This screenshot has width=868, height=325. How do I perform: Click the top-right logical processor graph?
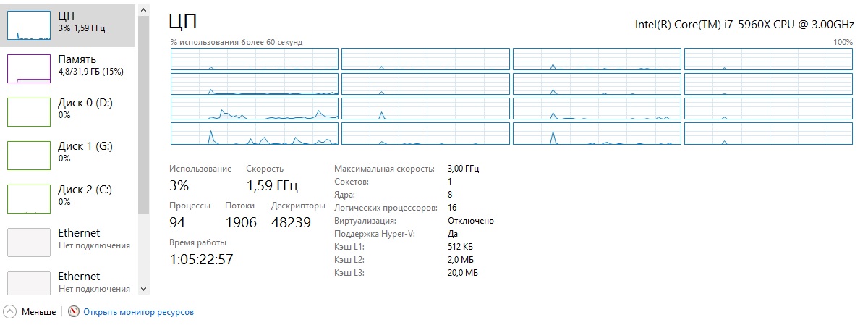[x=768, y=59]
